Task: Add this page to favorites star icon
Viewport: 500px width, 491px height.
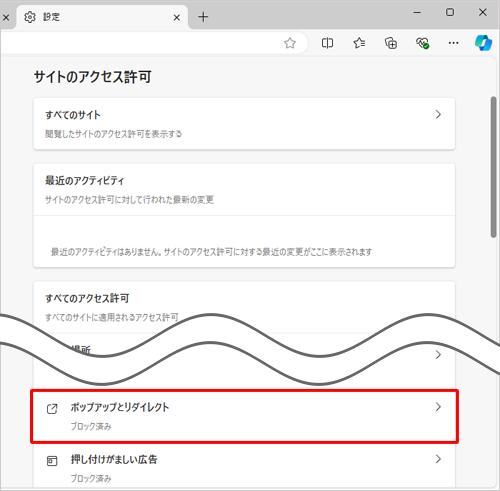Action: click(x=290, y=43)
